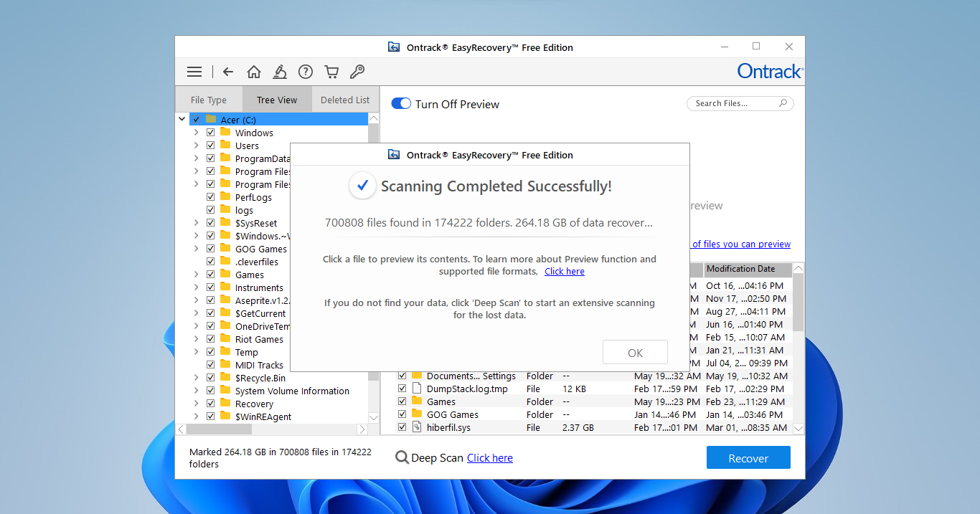
Task: Click the tree's horizontal scrollbar right arrow
Action: point(362,429)
